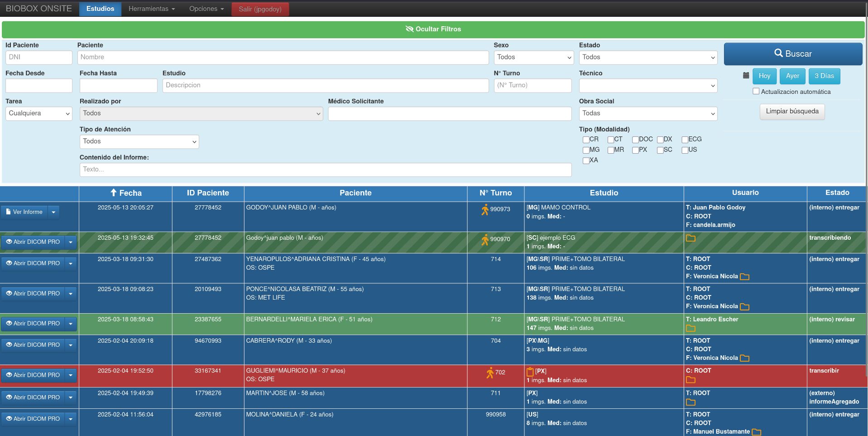Click the Id Paciente DNI input field
Viewport: 868px width, 436px height.
coord(38,57)
